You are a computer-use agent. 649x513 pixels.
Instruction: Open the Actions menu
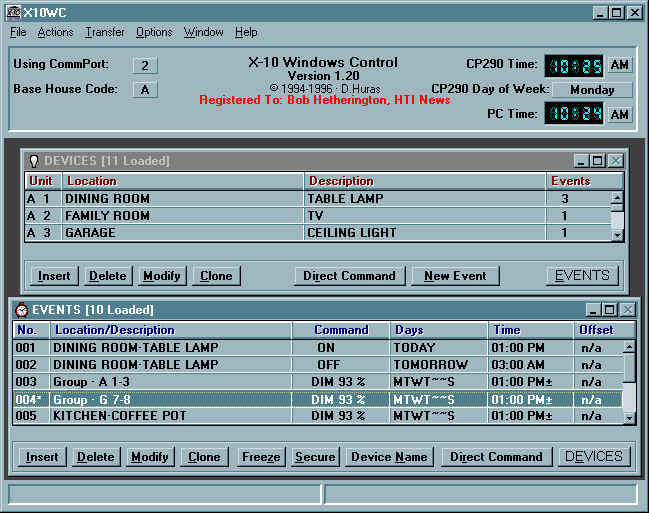(55, 32)
